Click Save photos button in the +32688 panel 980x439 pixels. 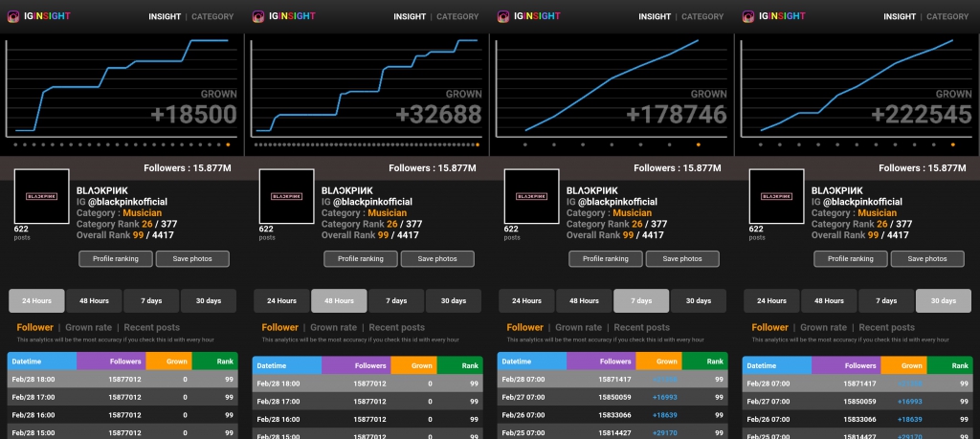click(437, 258)
